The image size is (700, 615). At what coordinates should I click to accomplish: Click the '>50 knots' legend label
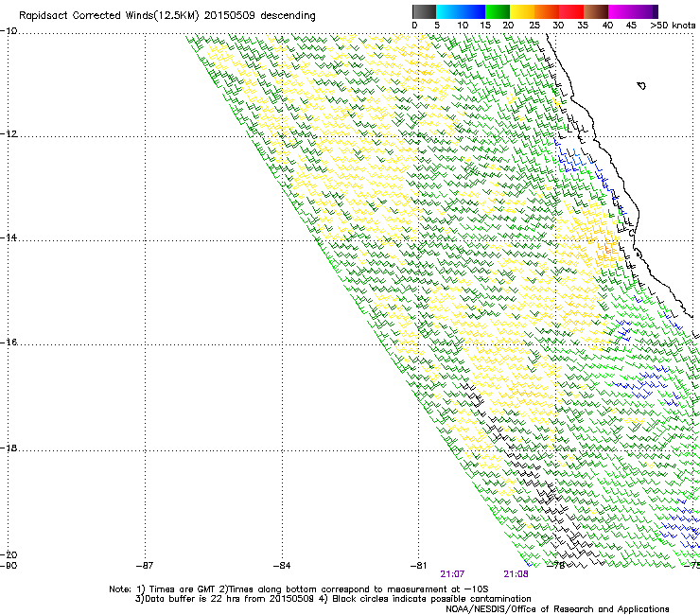click(673, 26)
